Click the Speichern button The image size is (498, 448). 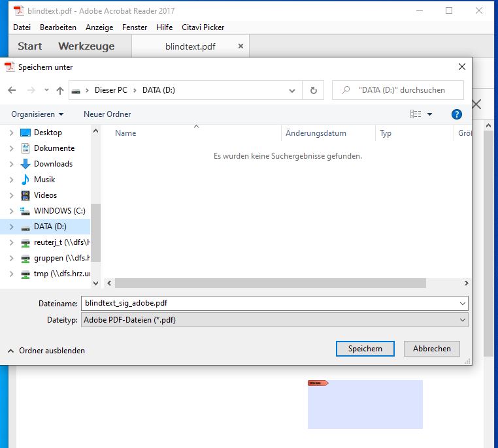tap(365, 349)
